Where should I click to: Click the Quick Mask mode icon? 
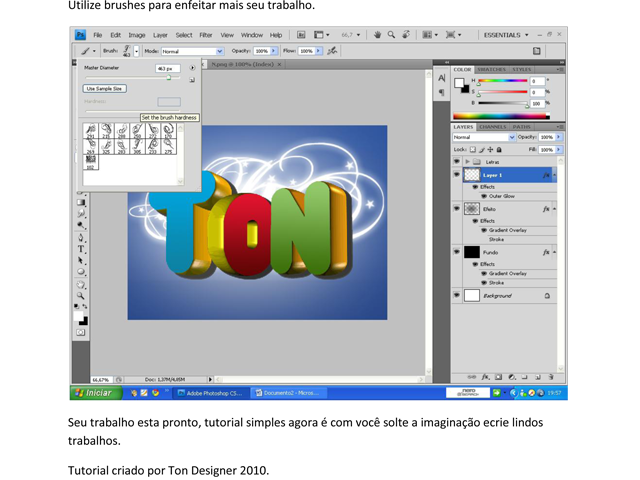coord(81,333)
